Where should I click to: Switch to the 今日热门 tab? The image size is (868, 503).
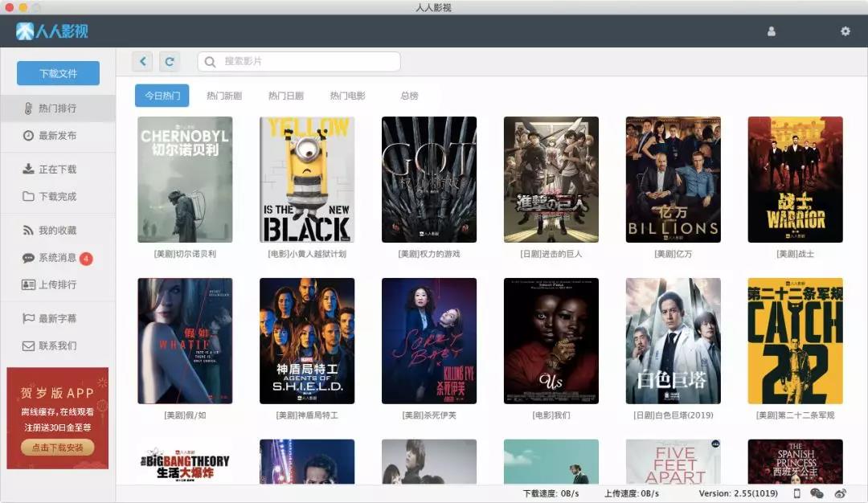coord(162,96)
